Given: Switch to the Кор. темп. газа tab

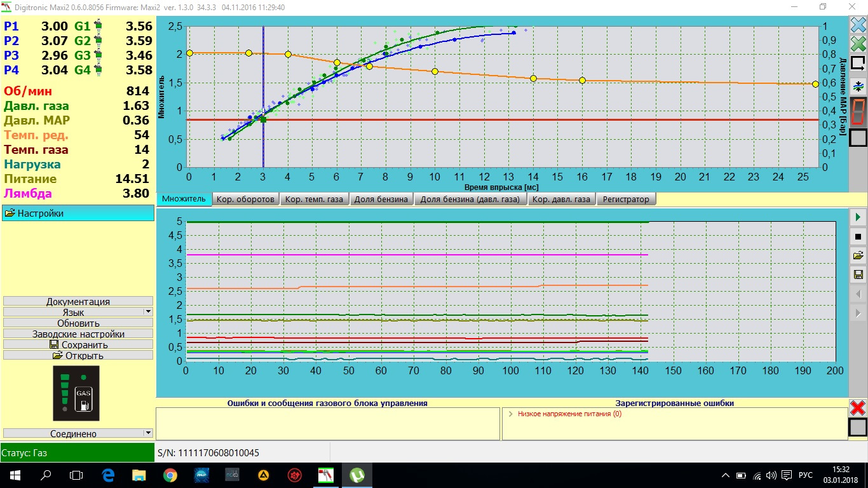Looking at the screenshot, I should 314,200.
